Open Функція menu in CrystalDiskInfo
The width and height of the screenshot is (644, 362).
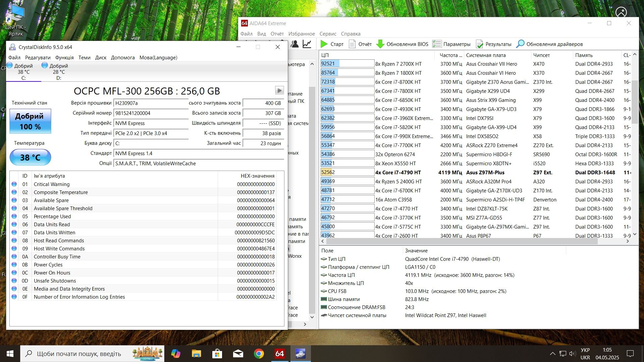pos(64,57)
